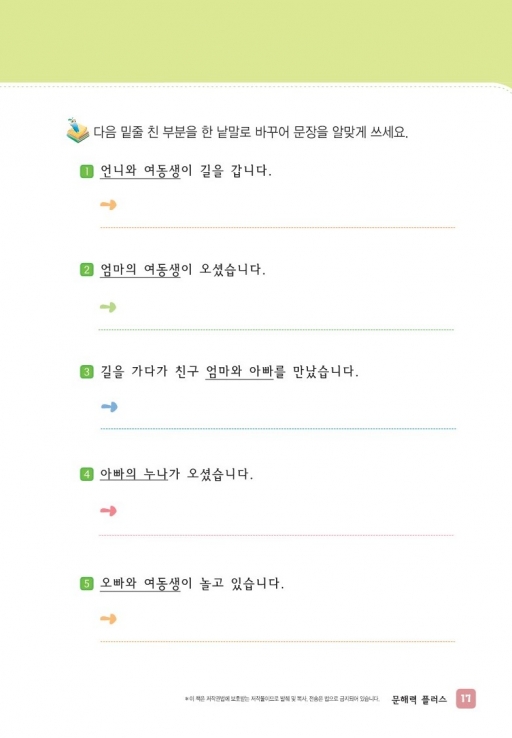Click the green number 1 badge
This screenshot has width=512, height=738.
(87, 171)
